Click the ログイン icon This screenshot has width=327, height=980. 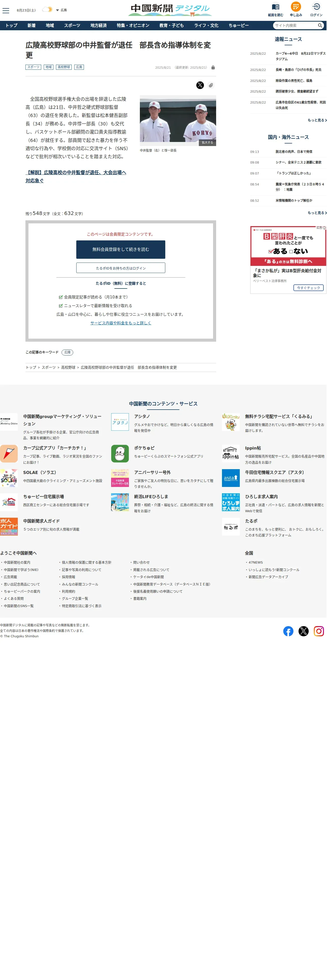[x=316, y=7]
